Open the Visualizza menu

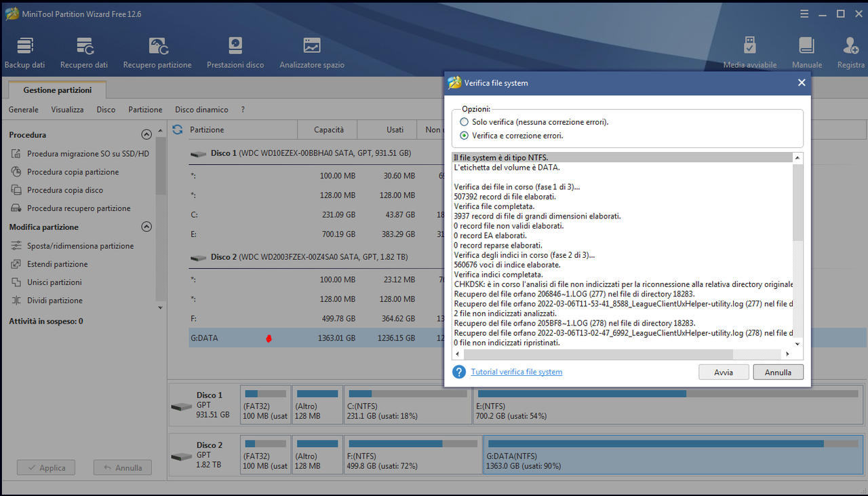pos(67,109)
